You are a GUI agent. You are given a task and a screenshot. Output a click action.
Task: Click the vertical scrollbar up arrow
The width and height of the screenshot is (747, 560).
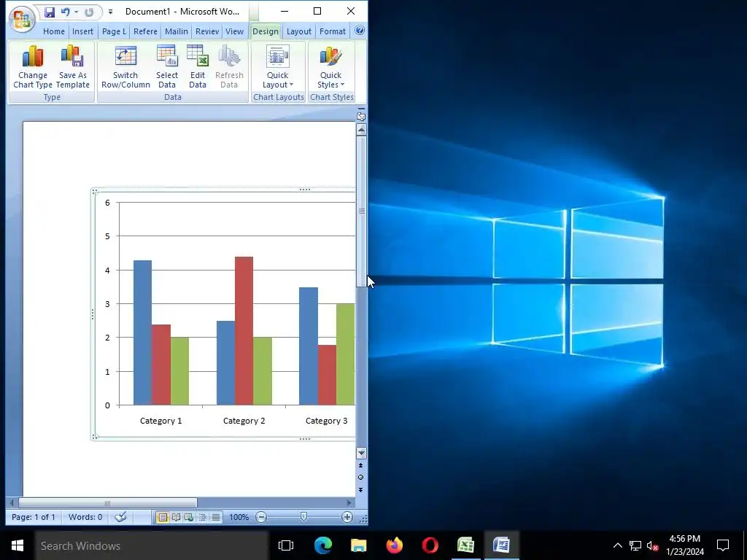pyautogui.click(x=361, y=130)
